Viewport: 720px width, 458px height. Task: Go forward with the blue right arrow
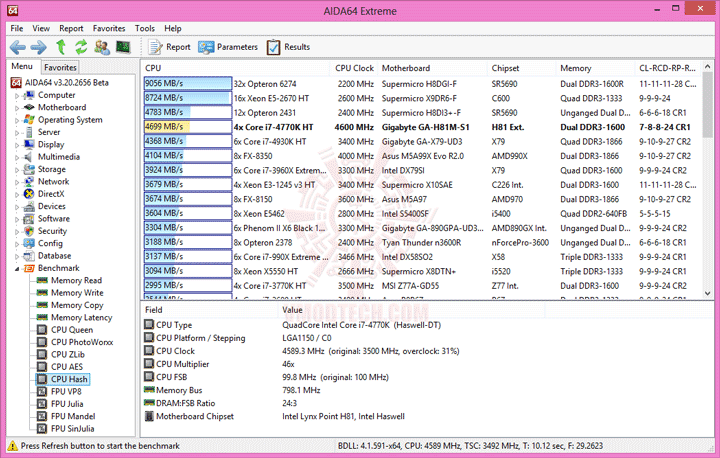pyautogui.click(x=39, y=47)
